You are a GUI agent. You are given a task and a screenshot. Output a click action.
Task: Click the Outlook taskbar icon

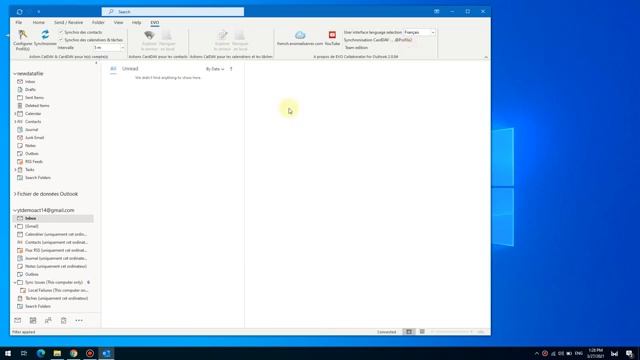[x=106, y=353]
